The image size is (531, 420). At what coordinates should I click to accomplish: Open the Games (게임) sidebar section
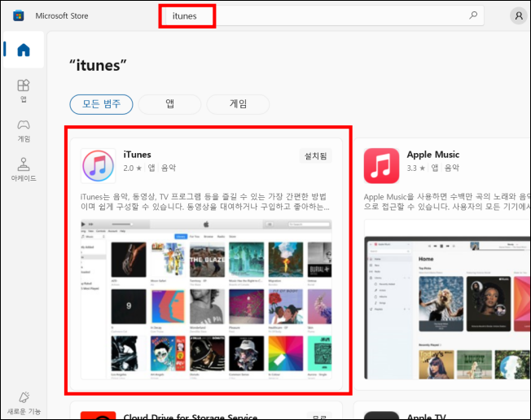coord(24,130)
